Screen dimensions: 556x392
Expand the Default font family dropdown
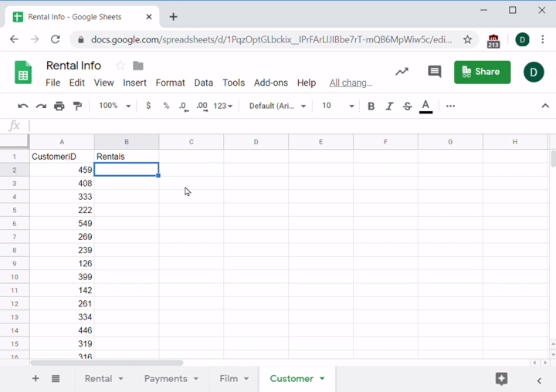tap(278, 106)
